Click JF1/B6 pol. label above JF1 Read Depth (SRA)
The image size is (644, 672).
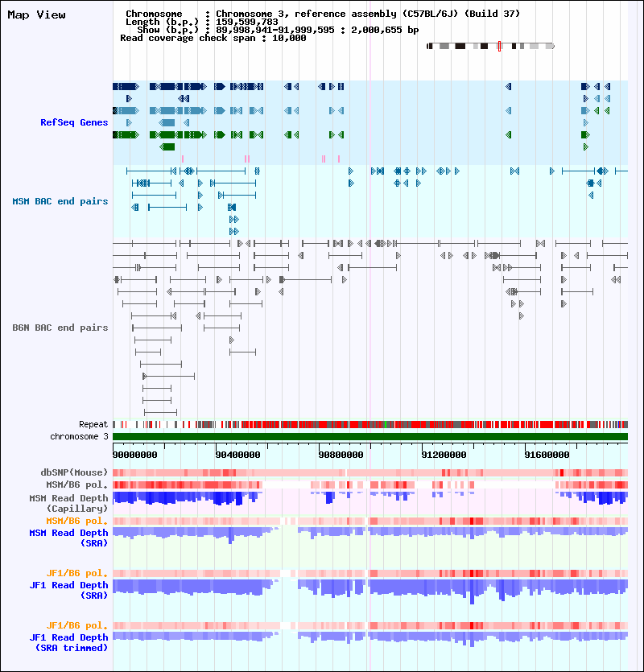pyautogui.click(x=77, y=574)
